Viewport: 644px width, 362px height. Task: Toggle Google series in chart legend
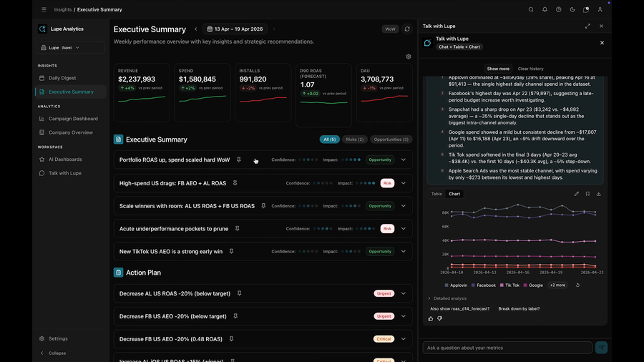pos(533,285)
